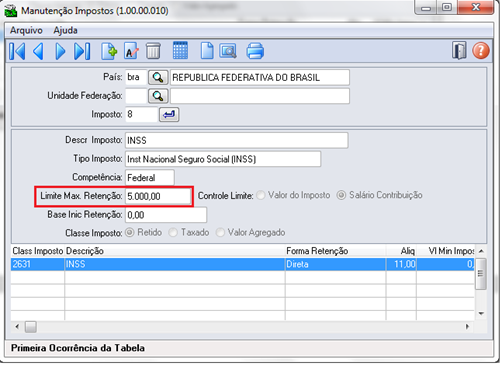Go to last record arrow icon
This screenshot has width=502, height=366.
82,51
